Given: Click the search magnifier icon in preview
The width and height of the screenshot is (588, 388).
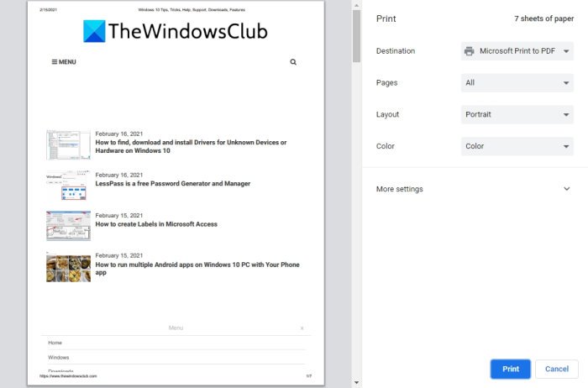Looking at the screenshot, I should point(293,62).
